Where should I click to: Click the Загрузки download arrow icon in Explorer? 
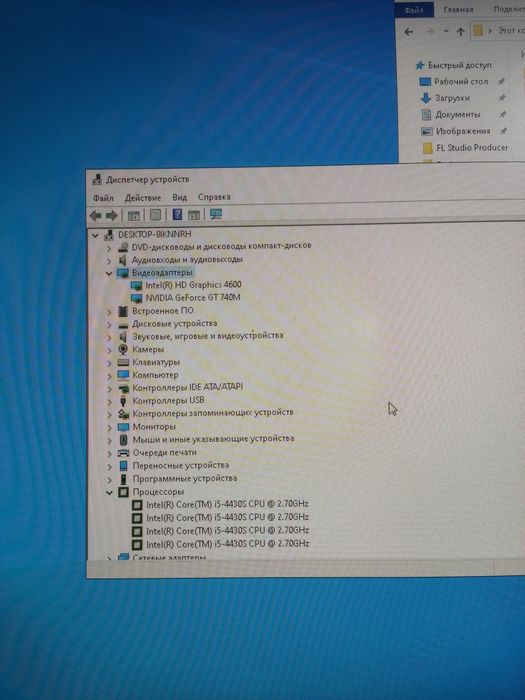point(426,98)
